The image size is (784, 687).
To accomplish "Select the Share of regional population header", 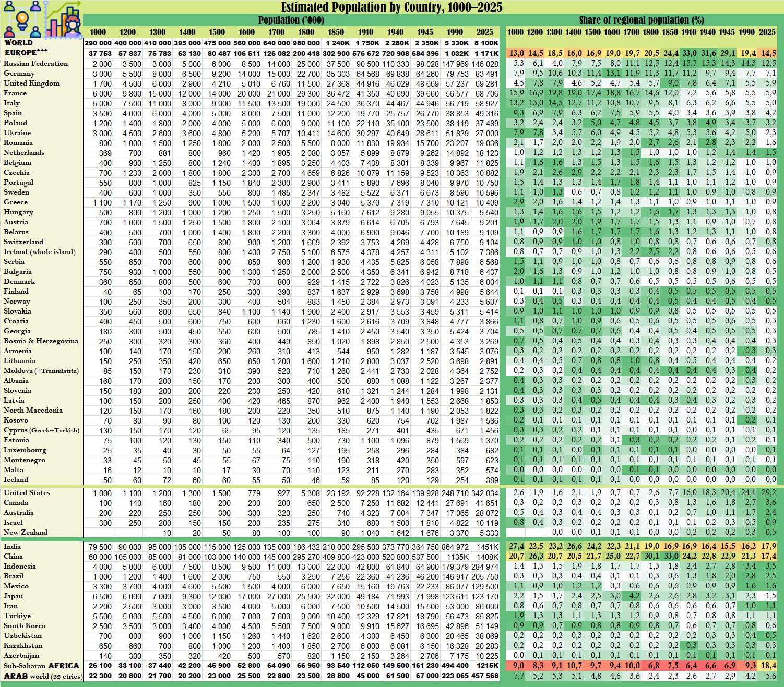I will click(641, 20).
